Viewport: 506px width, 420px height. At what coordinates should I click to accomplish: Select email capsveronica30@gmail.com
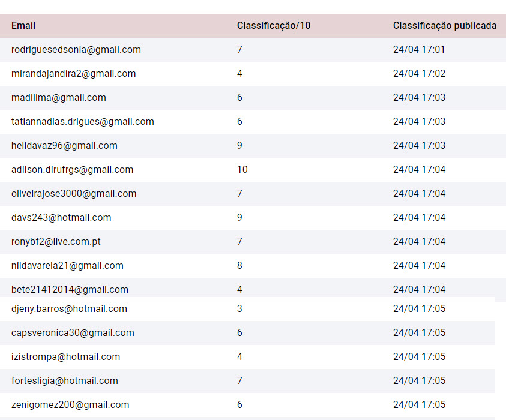click(73, 332)
